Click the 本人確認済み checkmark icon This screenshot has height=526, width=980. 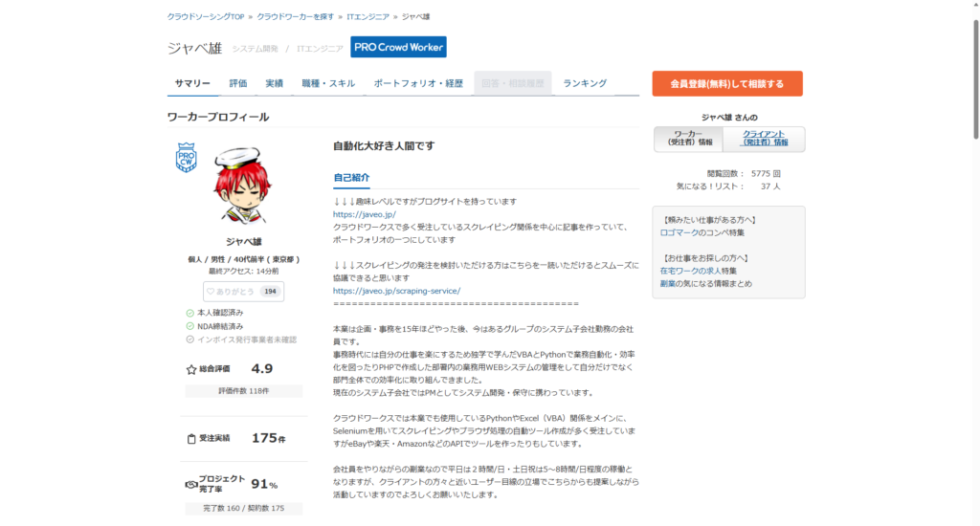190,313
